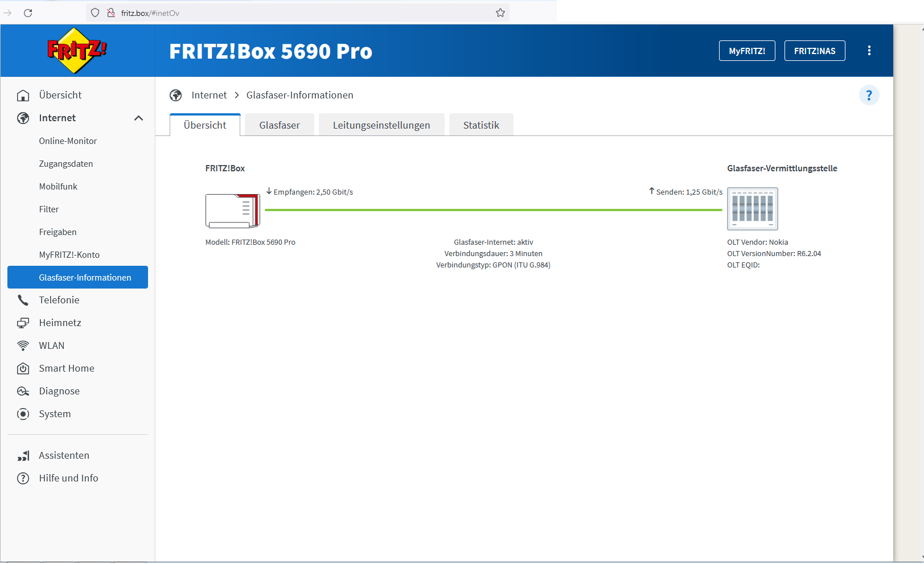Image resolution: width=924 pixels, height=564 pixels.
Task: Click the fritz.box address bar
Action: pyautogui.click(x=298, y=13)
